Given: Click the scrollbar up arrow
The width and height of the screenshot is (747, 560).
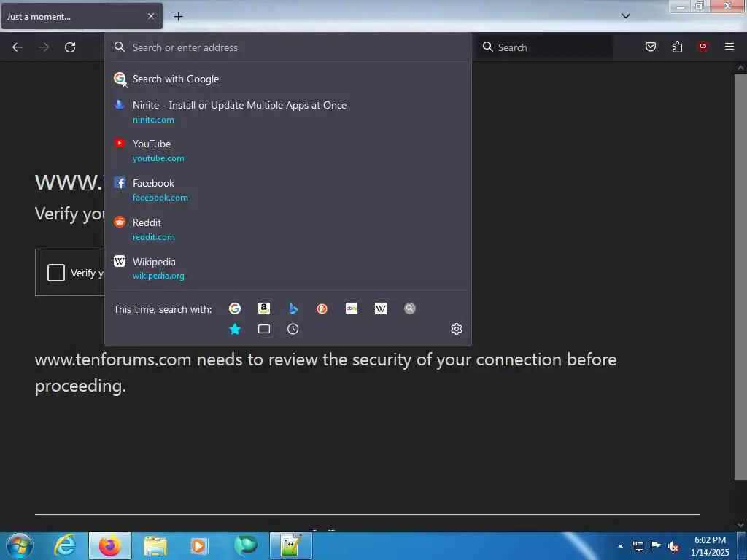Looking at the screenshot, I should coord(740,68).
